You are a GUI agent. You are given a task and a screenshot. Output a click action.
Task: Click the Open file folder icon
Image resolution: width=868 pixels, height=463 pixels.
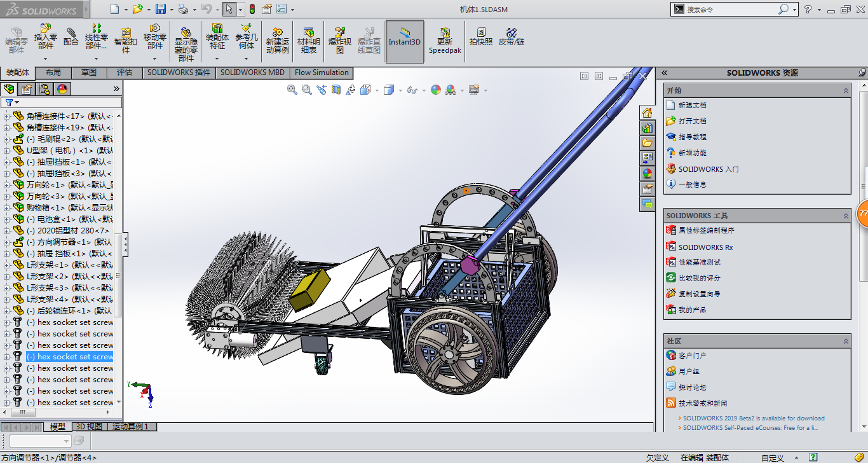138,9
